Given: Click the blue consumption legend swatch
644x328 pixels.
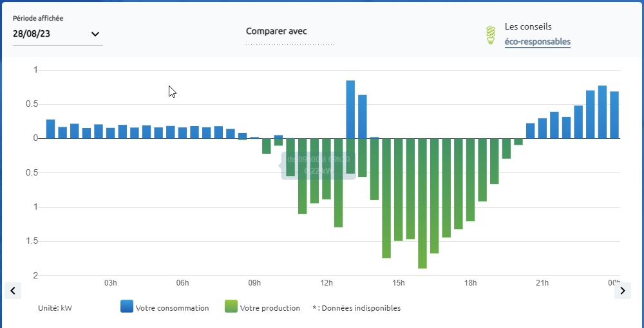Looking at the screenshot, I should tap(127, 307).
